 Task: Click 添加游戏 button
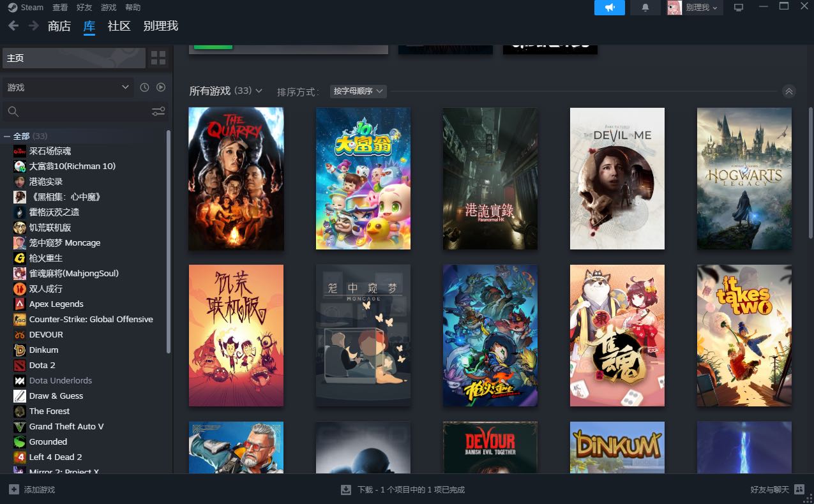point(33,490)
